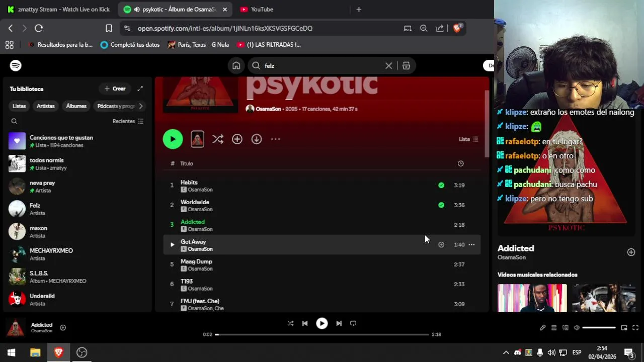Enable shuffle for the album
Viewport: 644px width, 362px height.
coord(217,139)
